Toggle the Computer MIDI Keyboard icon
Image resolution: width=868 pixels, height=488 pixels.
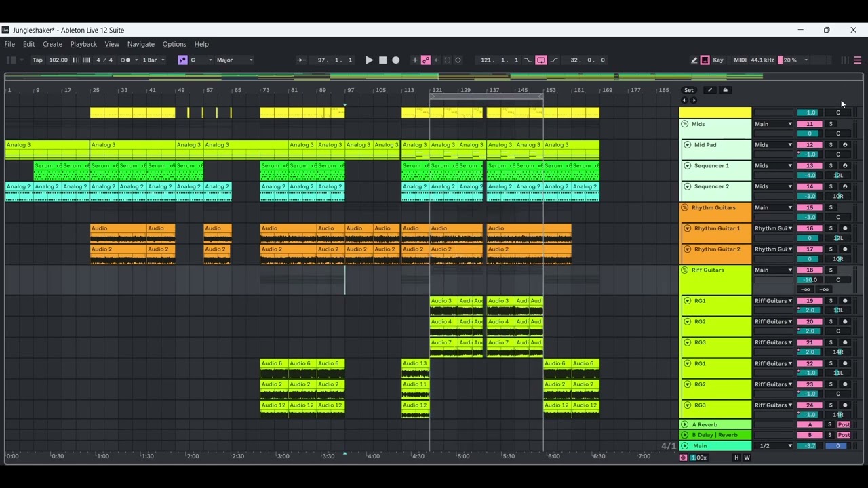click(x=705, y=60)
